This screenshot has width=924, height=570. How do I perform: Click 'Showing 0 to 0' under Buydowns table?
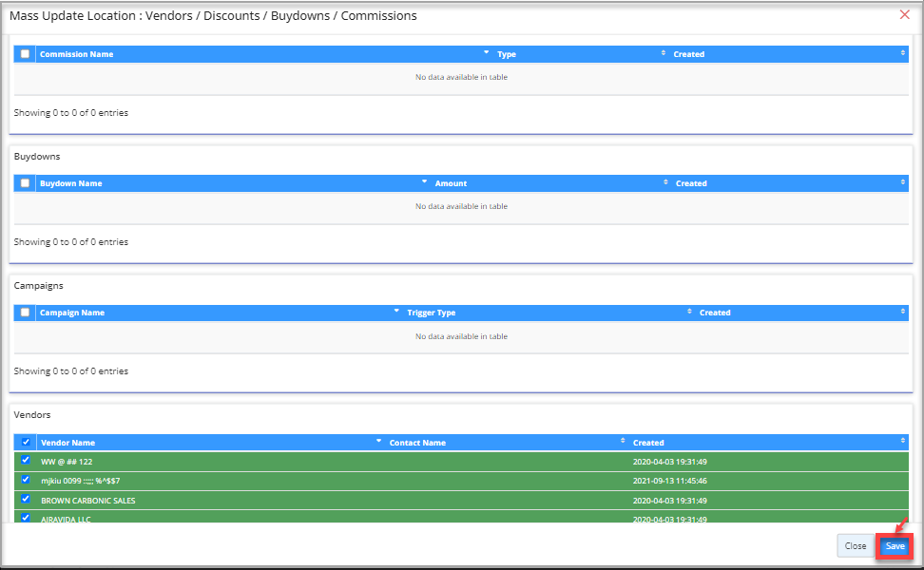(x=71, y=242)
